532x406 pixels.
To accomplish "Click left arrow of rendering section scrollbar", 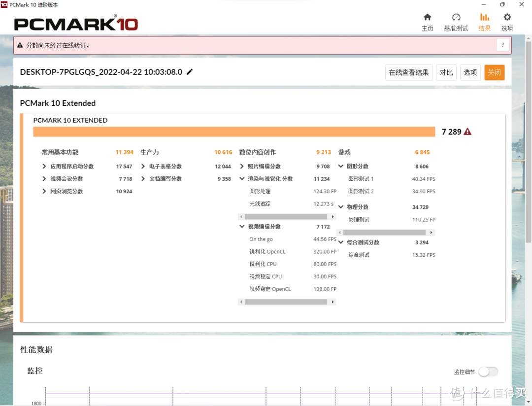I will click(241, 217).
